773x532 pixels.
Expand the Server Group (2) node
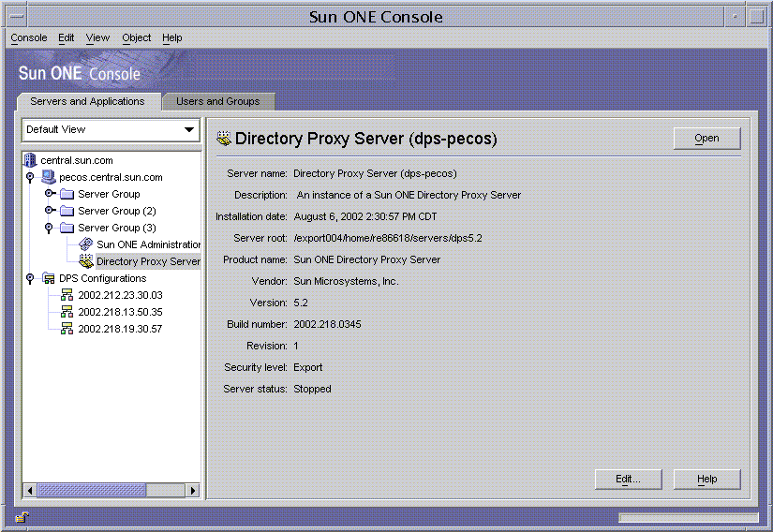50,211
